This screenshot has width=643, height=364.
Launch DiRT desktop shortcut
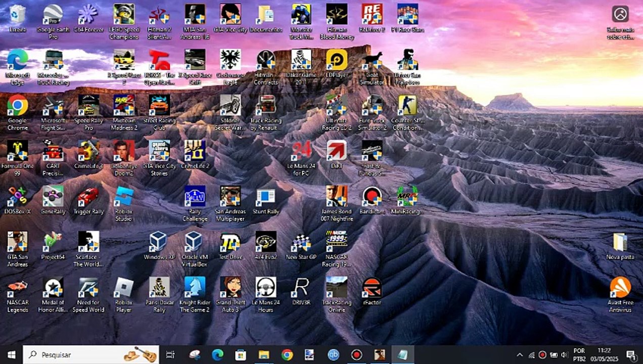(x=336, y=156)
